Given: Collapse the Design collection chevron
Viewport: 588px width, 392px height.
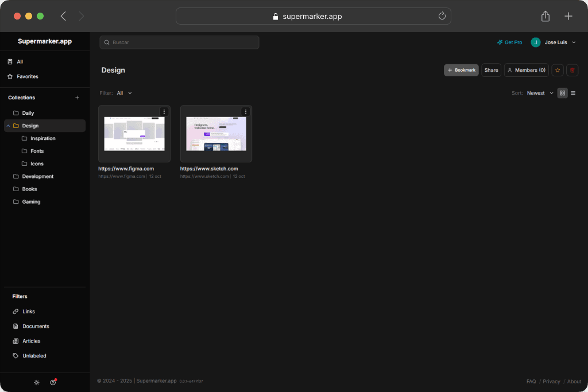Looking at the screenshot, I should point(8,126).
